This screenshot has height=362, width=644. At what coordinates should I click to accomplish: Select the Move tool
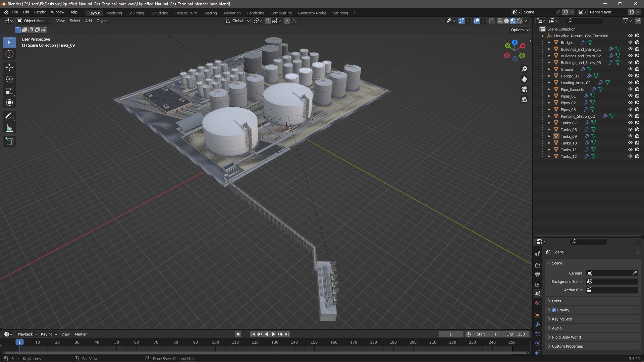click(9, 67)
